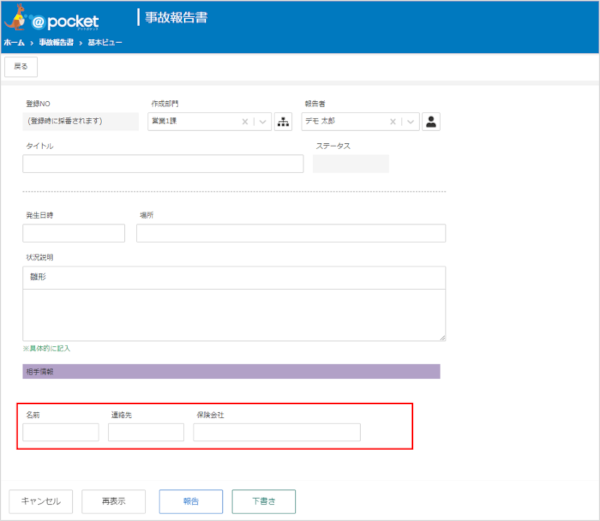Screen dimensions: 600x521
Task: Save as draft with 下書き button
Action: [264, 501]
